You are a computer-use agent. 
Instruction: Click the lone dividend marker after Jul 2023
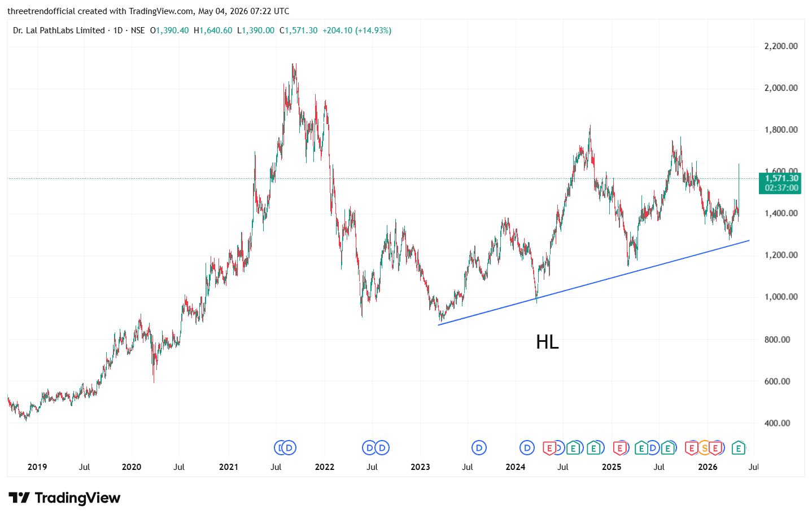479,448
